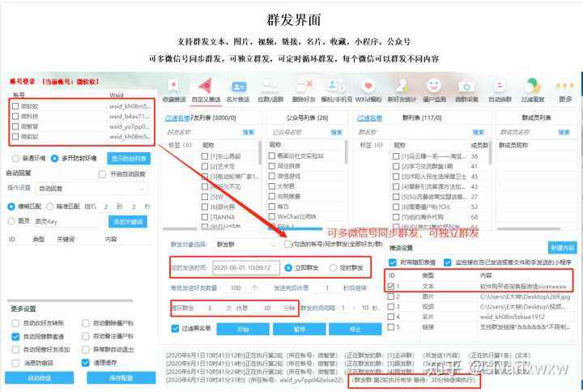
Task: Tick the account row wxid_yu7pp0 checkbox
Action: 15,126
